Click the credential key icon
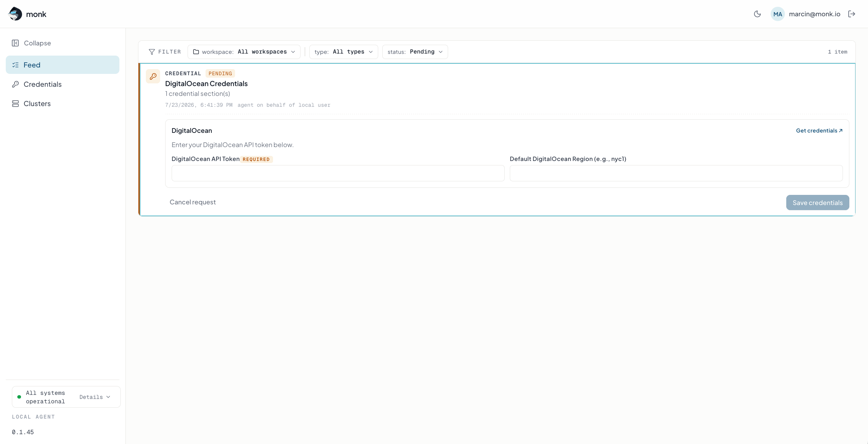 [153, 76]
